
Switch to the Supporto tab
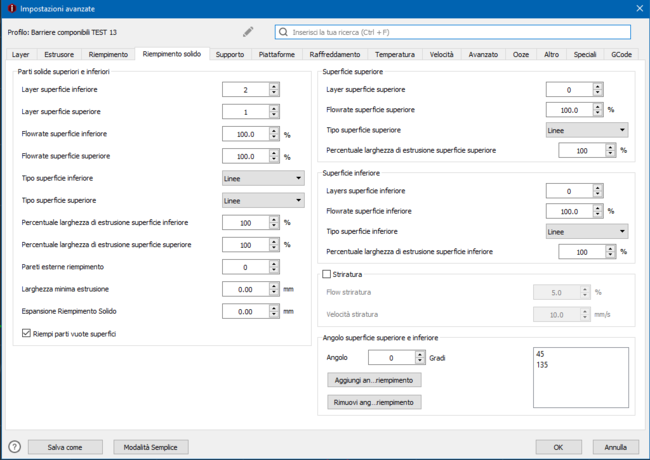coord(229,54)
